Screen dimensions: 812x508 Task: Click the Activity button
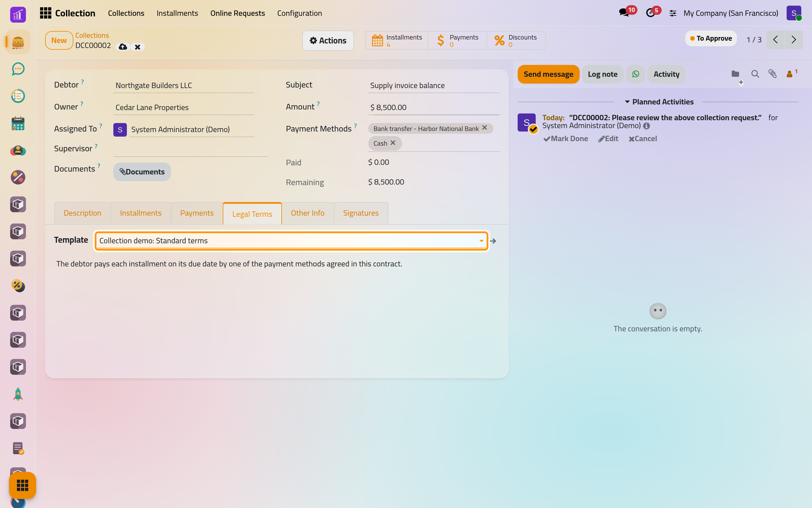667,74
